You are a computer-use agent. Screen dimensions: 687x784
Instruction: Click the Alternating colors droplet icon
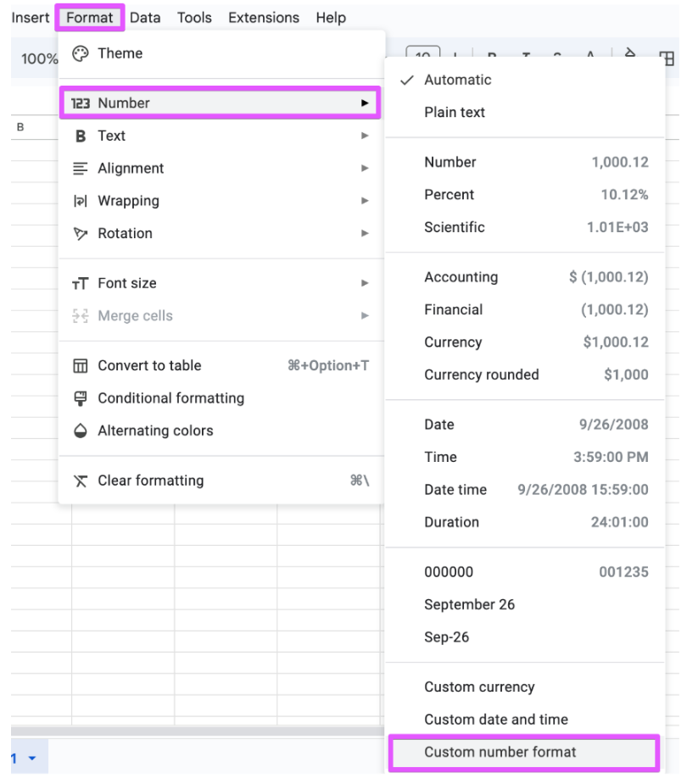(81, 431)
